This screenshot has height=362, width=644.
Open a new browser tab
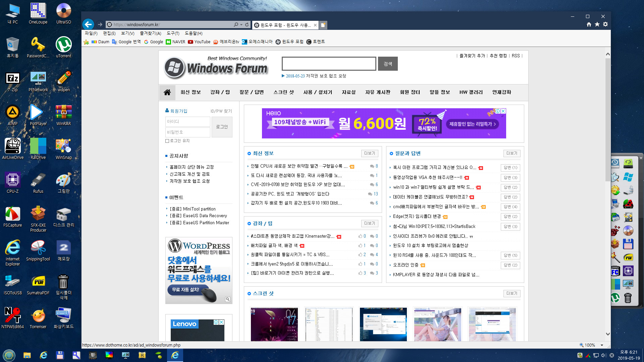click(x=323, y=25)
